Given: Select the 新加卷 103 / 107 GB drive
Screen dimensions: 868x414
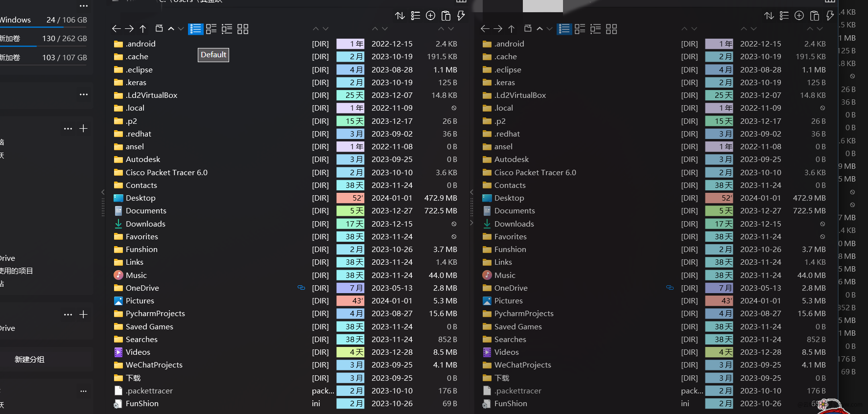Looking at the screenshot, I should 44,58.
